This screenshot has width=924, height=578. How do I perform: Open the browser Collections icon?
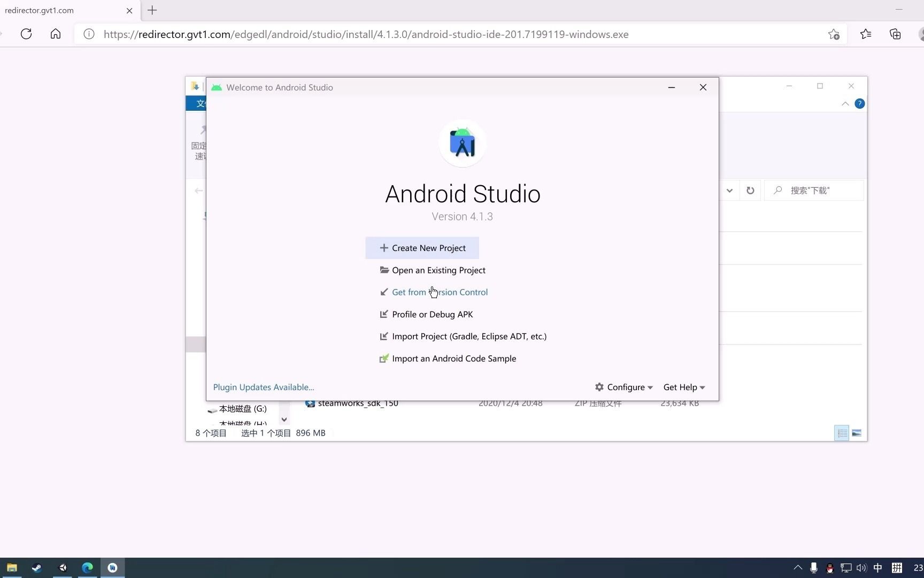(895, 34)
